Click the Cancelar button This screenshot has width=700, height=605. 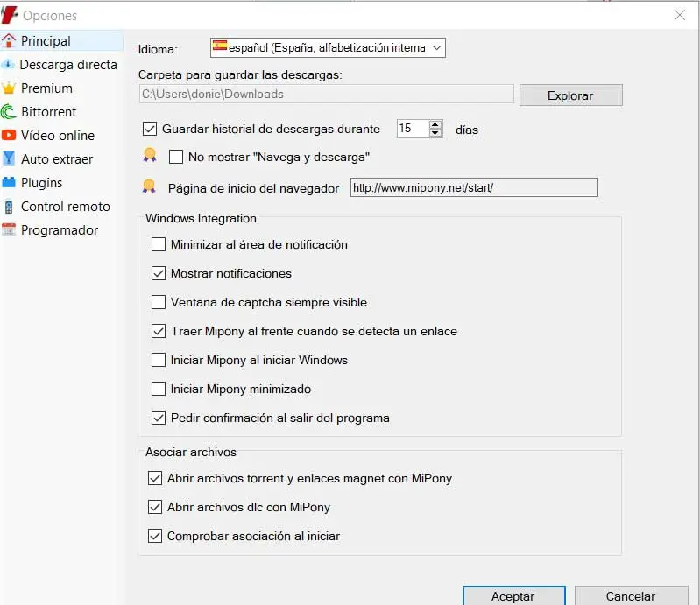(631, 596)
